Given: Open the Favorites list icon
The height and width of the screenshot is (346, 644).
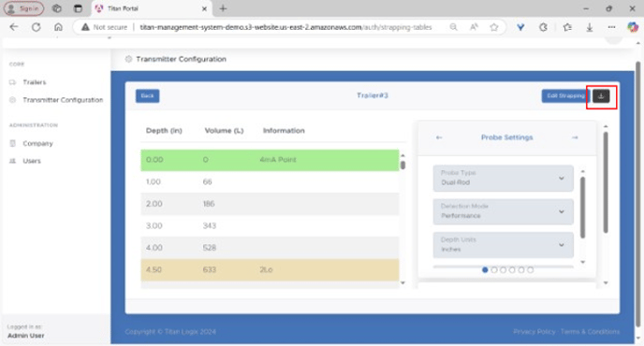Looking at the screenshot, I should click(x=567, y=27).
